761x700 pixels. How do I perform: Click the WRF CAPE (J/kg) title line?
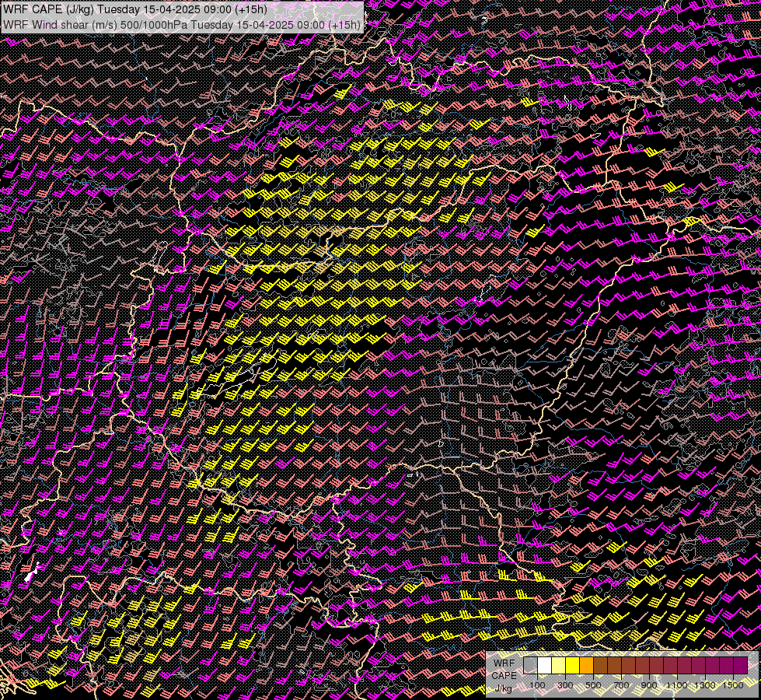point(135,9)
